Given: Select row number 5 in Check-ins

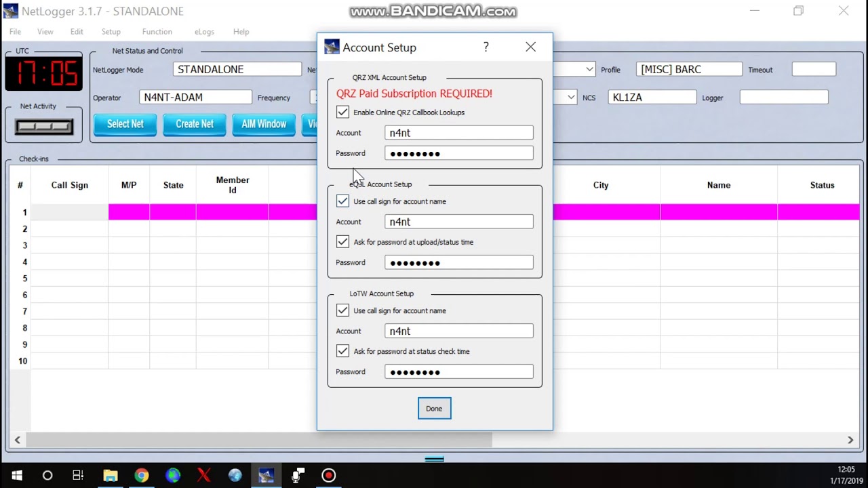Looking at the screenshot, I should pyautogui.click(x=21, y=279).
